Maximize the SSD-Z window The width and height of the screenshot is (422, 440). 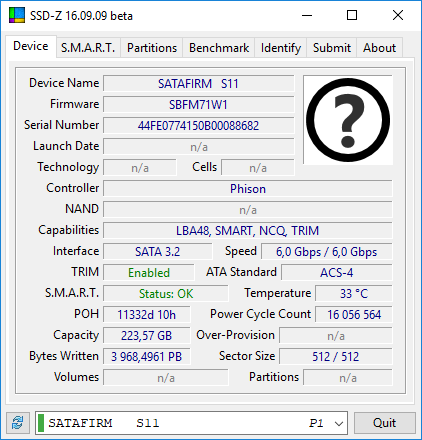coord(352,15)
